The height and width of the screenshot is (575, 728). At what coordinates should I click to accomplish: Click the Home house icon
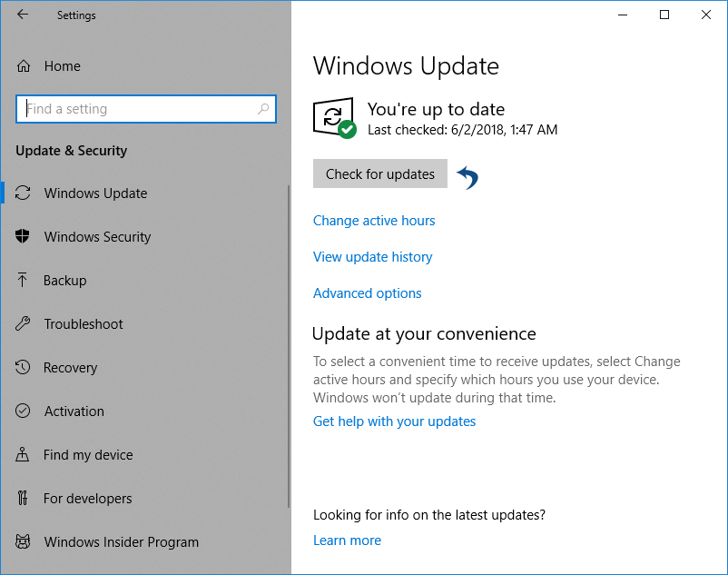point(24,66)
